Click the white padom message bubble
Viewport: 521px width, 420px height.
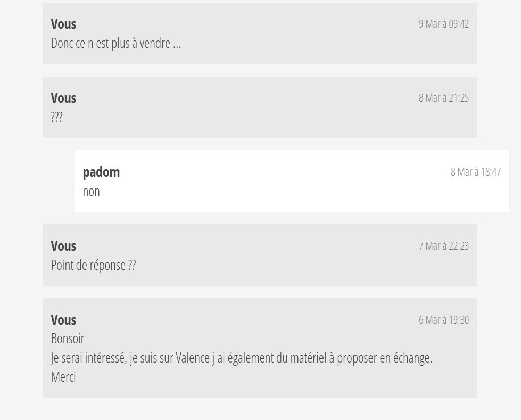[292, 181]
